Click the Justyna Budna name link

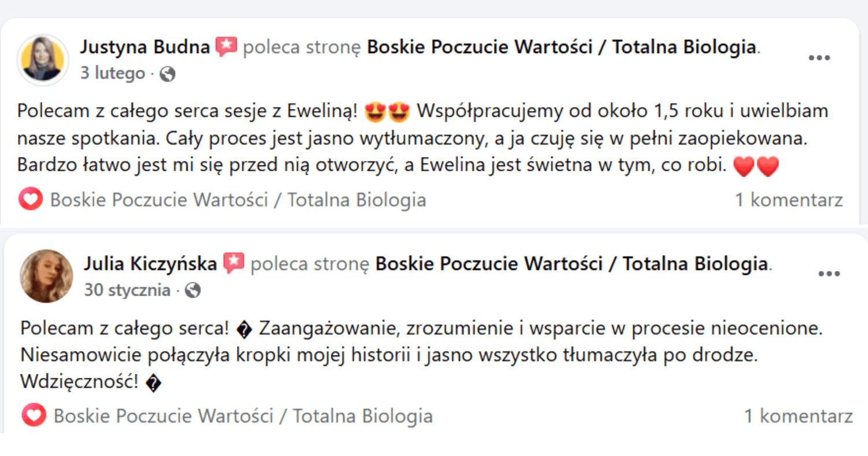[x=145, y=47]
